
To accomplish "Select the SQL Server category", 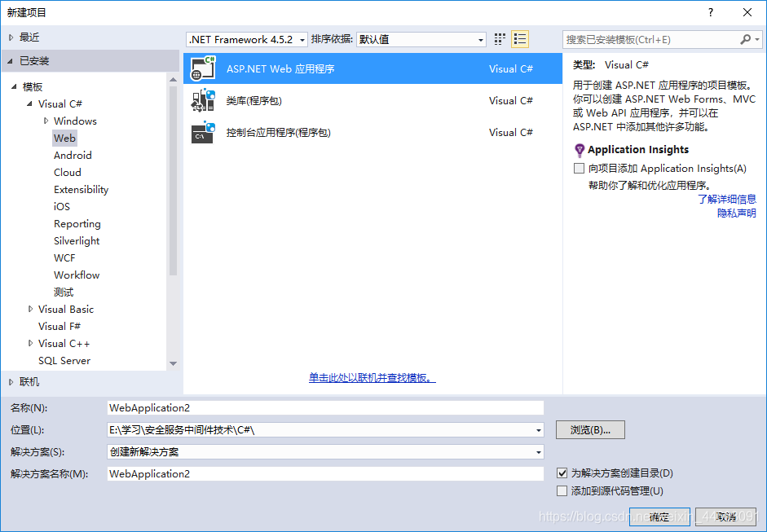I will click(x=64, y=360).
